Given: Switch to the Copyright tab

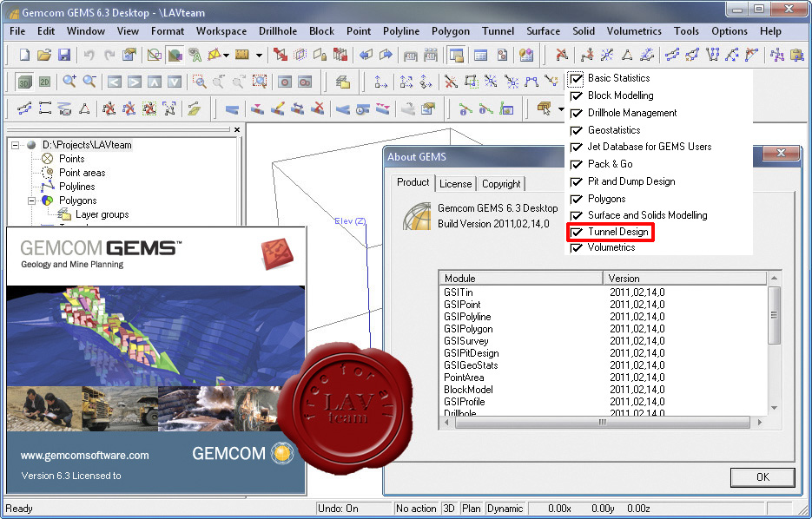Looking at the screenshot, I should pyautogui.click(x=501, y=184).
